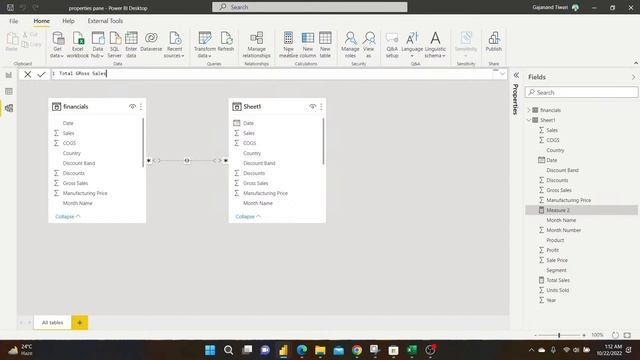Viewport: 640px width, 360px height.
Task: Commit the formula with the checkmark
Action: tap(41, 74)
